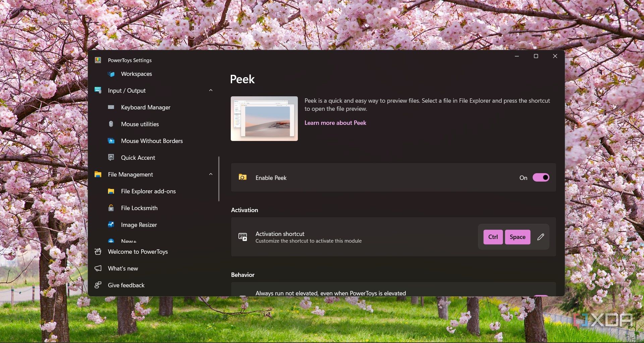This screenshot has height=343, width=644.
Task: Click the Input / Output keyboard icon
Action: tap(98, 90)
